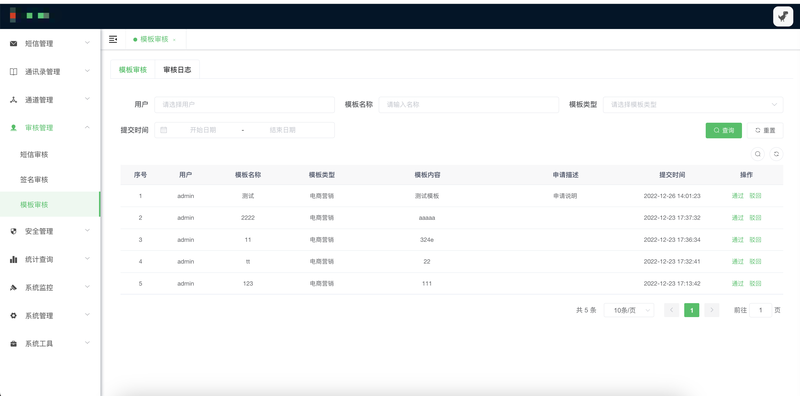The width and height of the screenshot is (800, 396).
Task: Click the 结束日期 date input
Action: [283, 130]
